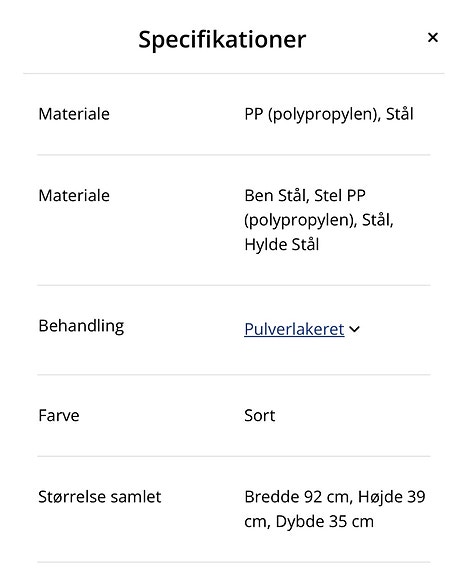The height and width of the screenshot is (575, 463).
Task: Click the (polypropylen), Stål, middle line
Action: pyautogui.click(x=319, y=220)
